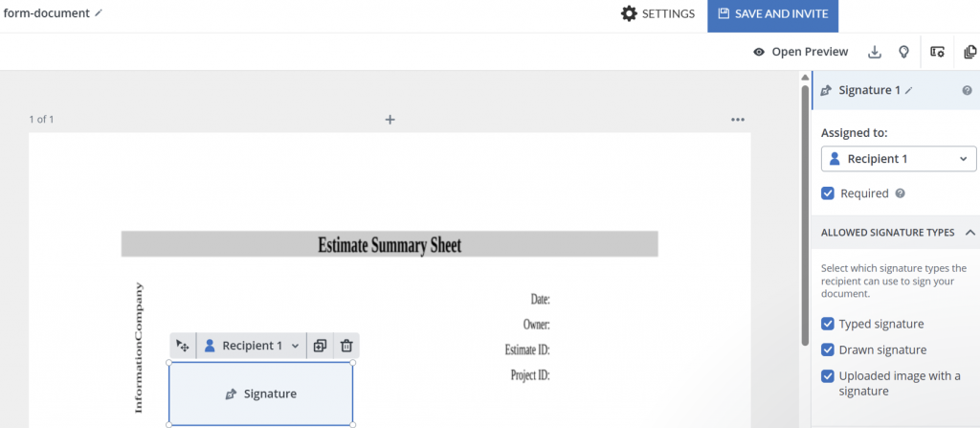
Task: Toggle the Required checkbox
Action: (828, 193)
